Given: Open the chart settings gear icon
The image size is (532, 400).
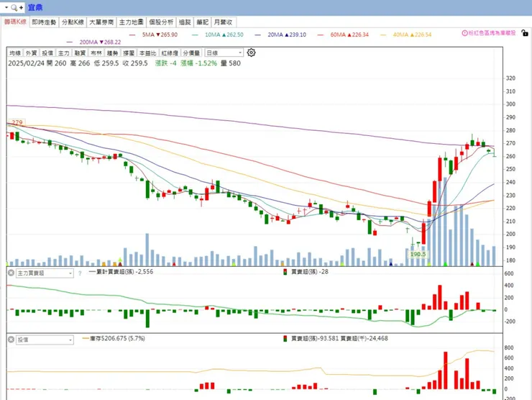Looking at the screenshot, I should (251, 53).
